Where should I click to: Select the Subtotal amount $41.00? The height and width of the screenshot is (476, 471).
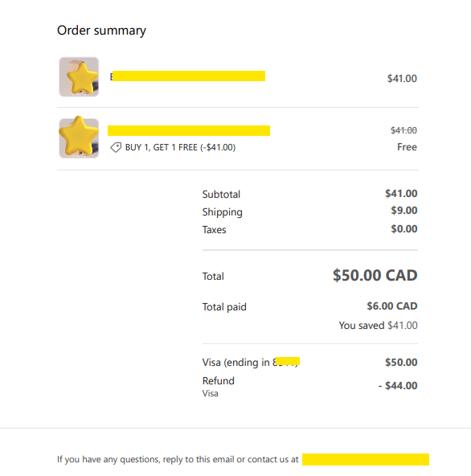point(401,193)
